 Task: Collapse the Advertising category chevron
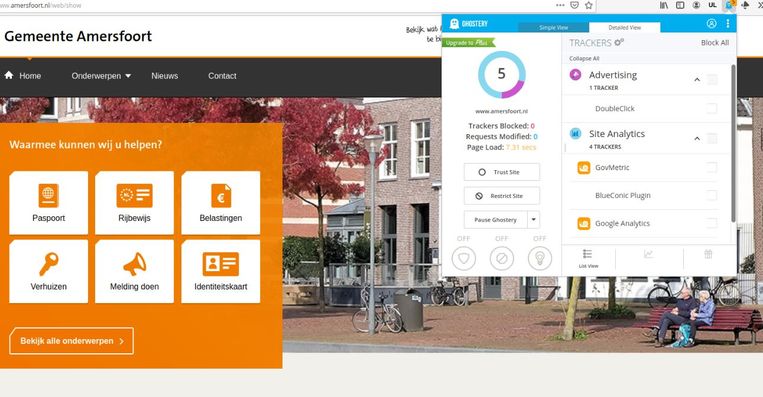tap(697, 79)
